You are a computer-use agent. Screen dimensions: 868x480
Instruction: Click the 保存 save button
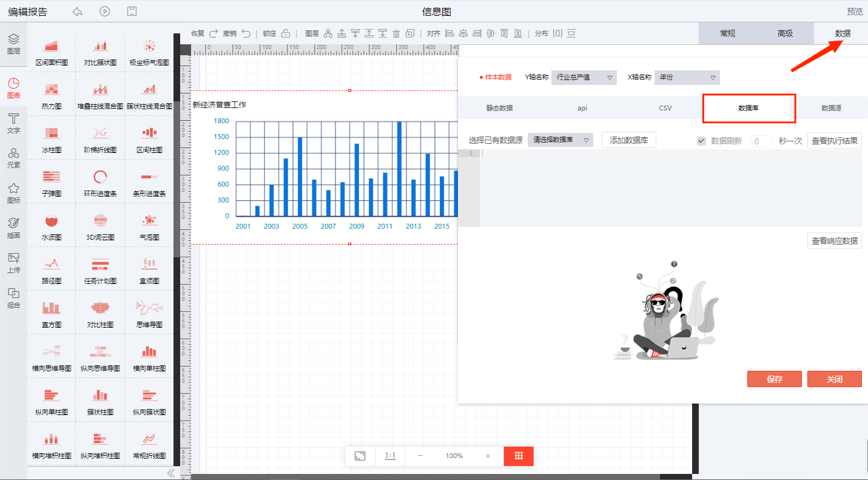775,379
